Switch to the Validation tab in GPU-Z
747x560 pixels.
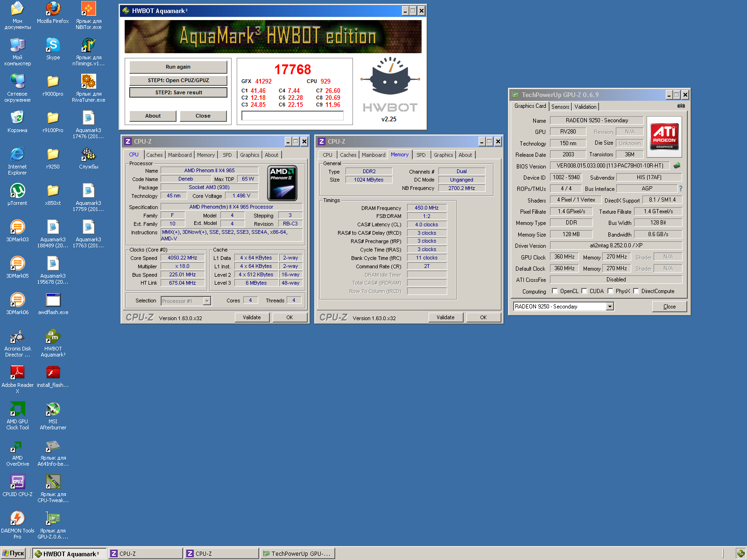click(585, 107)
